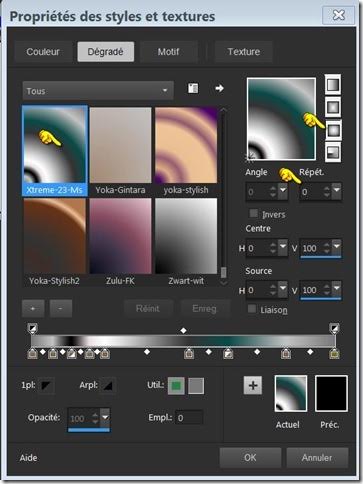
Task: Select the rectangular gradient style icon
Action: click(333, 107)
